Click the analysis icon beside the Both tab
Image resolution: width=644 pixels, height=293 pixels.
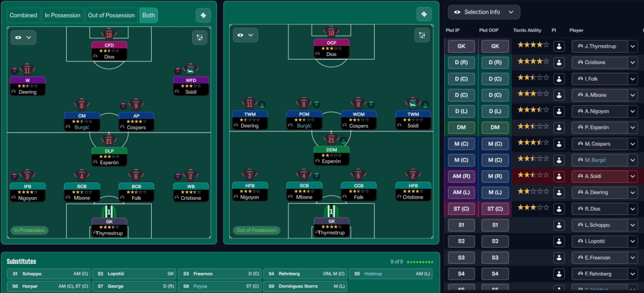coord(203,15)
